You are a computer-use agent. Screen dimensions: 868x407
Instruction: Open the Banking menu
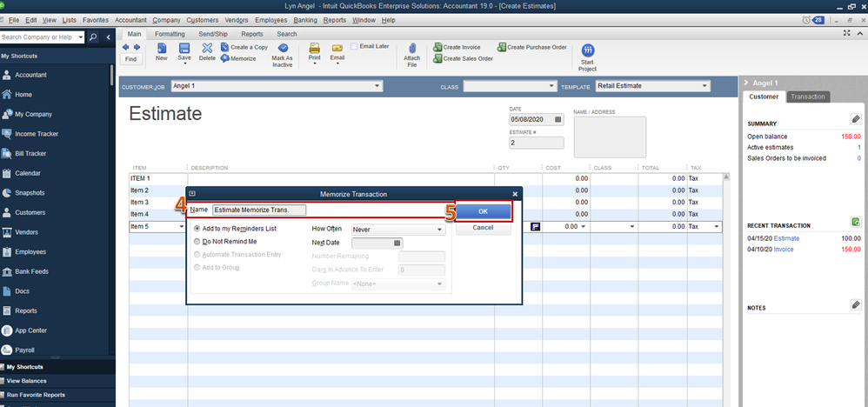[x=305, y=20]
